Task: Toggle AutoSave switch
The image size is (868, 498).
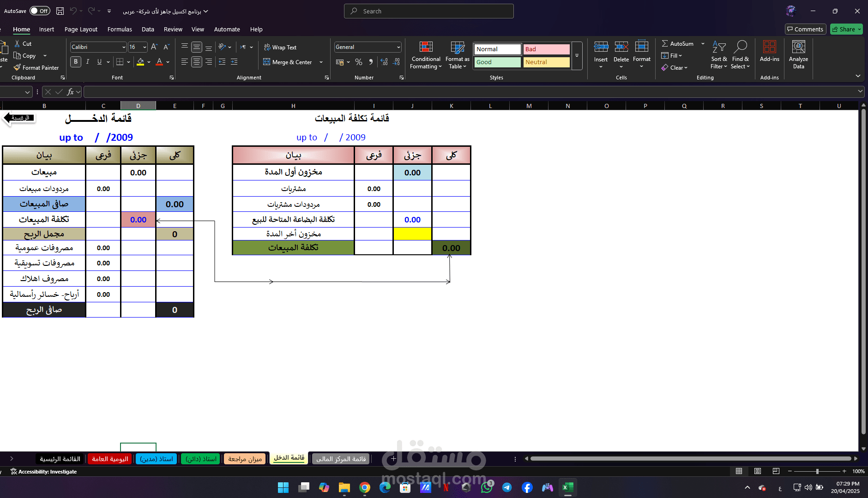Action: point(40,11)
